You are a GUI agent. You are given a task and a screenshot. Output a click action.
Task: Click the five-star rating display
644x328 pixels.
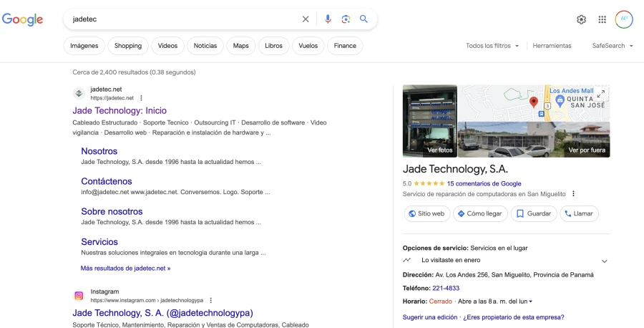click(x=429, y=184)
